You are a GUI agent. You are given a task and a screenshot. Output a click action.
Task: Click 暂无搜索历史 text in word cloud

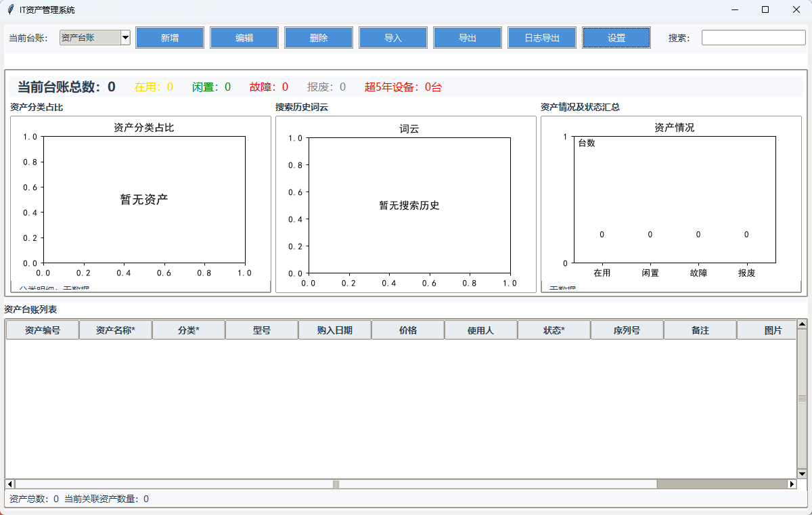tap(409, 205)
